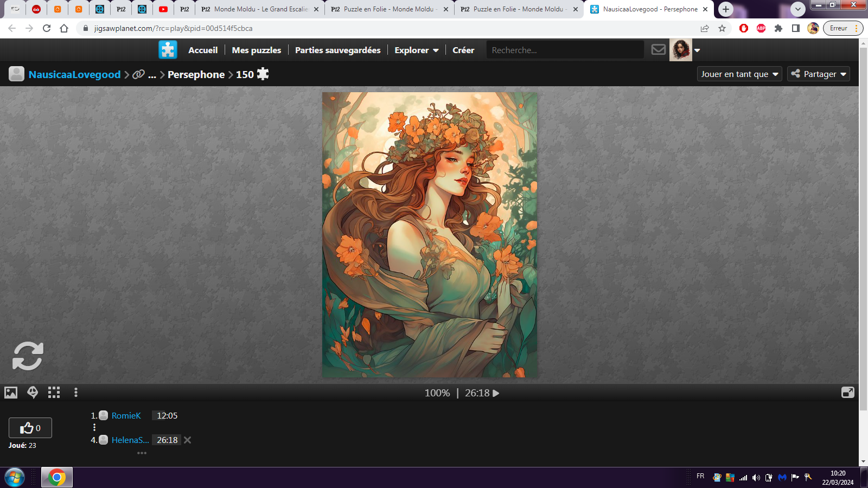
Task: Click the FR language indicator in taskbar
Action: [x=700, y=476]
